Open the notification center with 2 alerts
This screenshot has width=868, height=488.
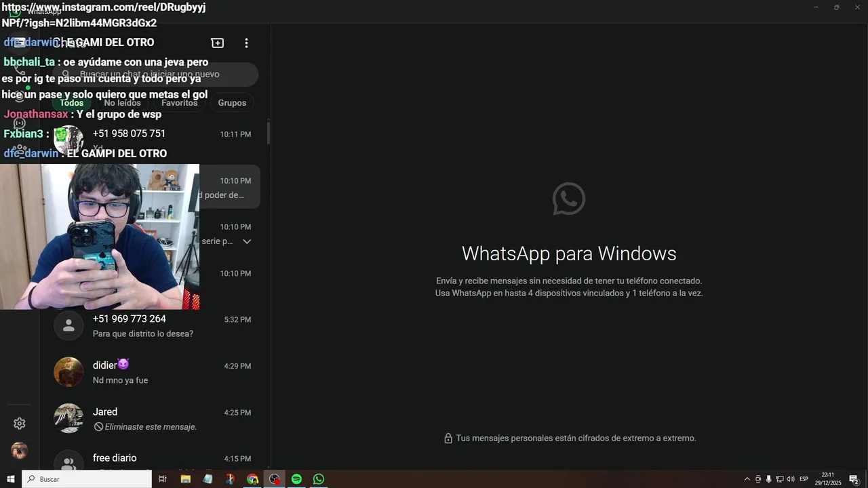(854, 479)
